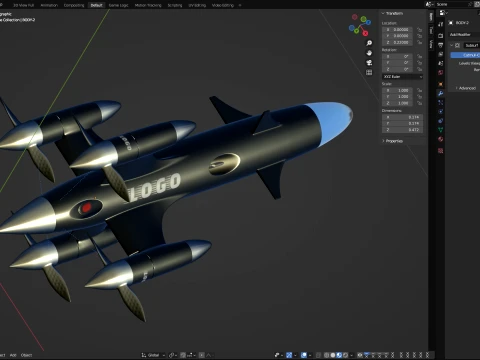
Task: Select wireframe viewport shading mode
Action: [327, 355]
